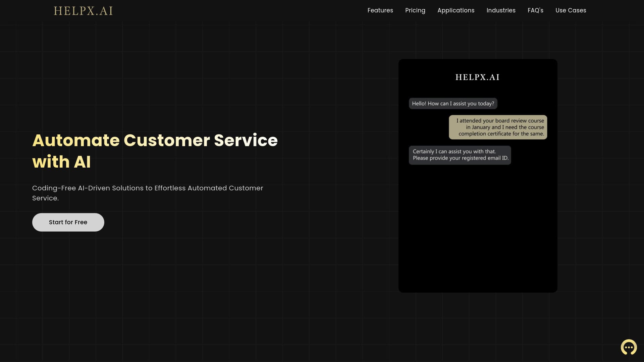Navigate to the Applications section
Viewport: 644px width, 362px height.
click(x=456, y=10)
